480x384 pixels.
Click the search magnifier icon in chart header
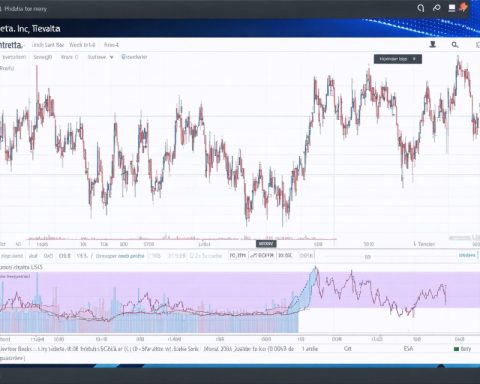click(455, 45)
